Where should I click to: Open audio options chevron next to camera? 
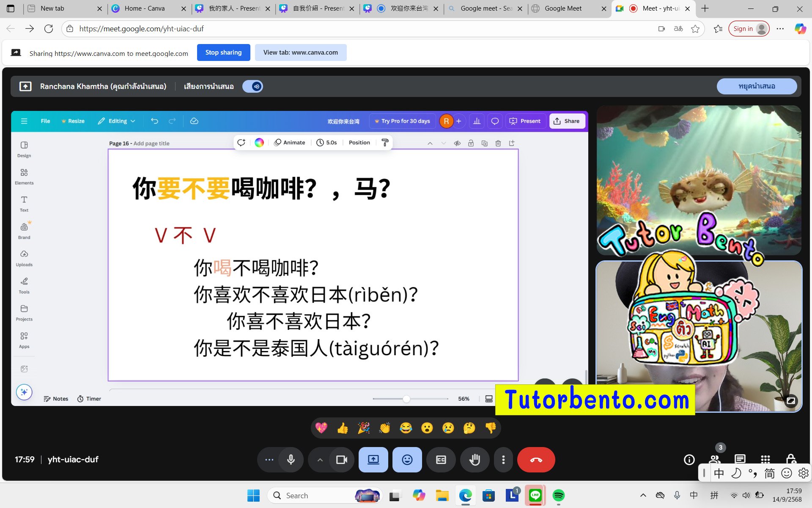[320, 459]
